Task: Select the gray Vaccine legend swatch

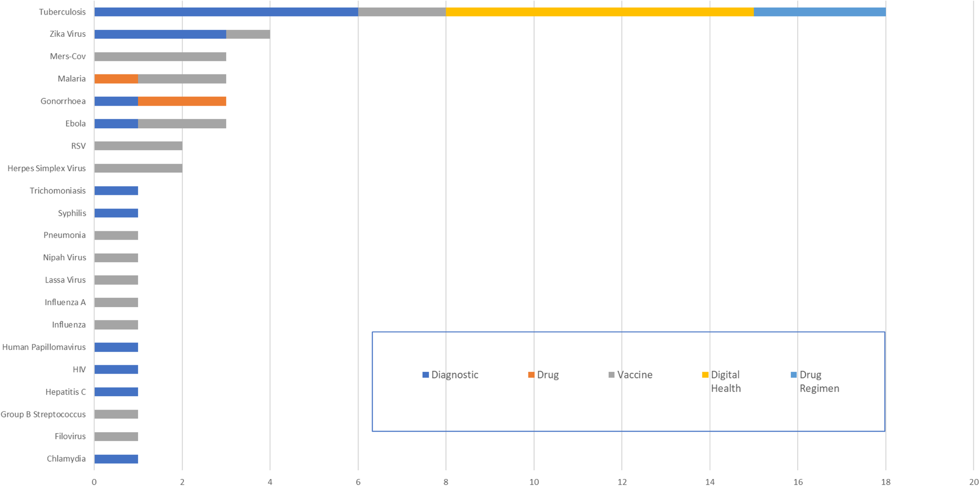Action: coord(612,375)
